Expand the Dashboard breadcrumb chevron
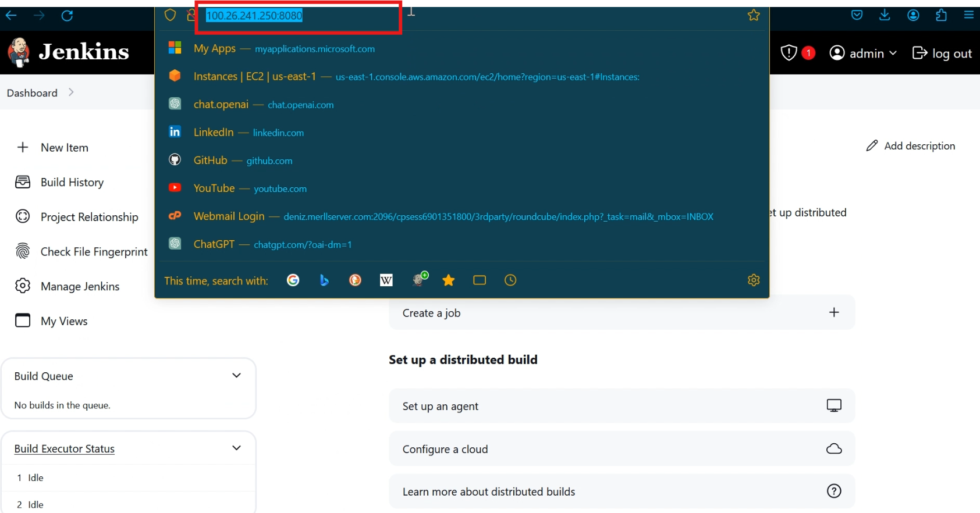This screenshot has width=980, height=513. [71, 92]
